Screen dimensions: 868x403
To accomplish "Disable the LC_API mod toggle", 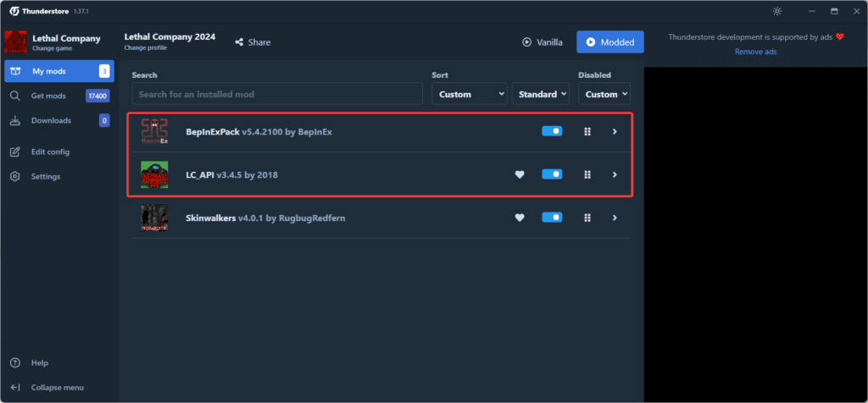I will tap(552, 174).
